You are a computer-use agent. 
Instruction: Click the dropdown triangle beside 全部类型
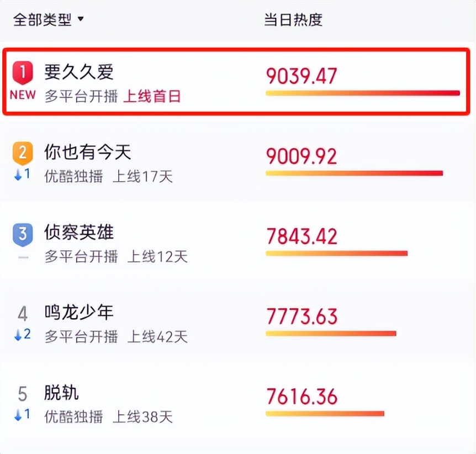[x=81, y=19]
